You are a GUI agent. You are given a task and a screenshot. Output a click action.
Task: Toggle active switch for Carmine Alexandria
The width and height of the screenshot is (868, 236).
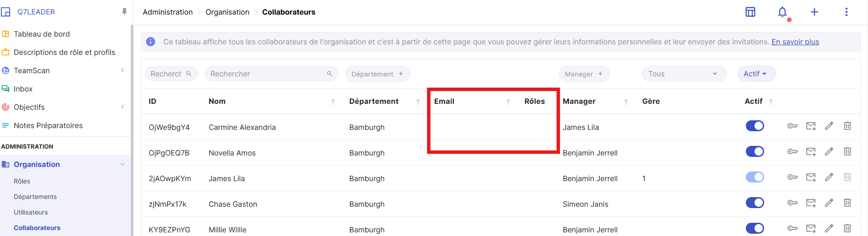(x=755, y=126)
